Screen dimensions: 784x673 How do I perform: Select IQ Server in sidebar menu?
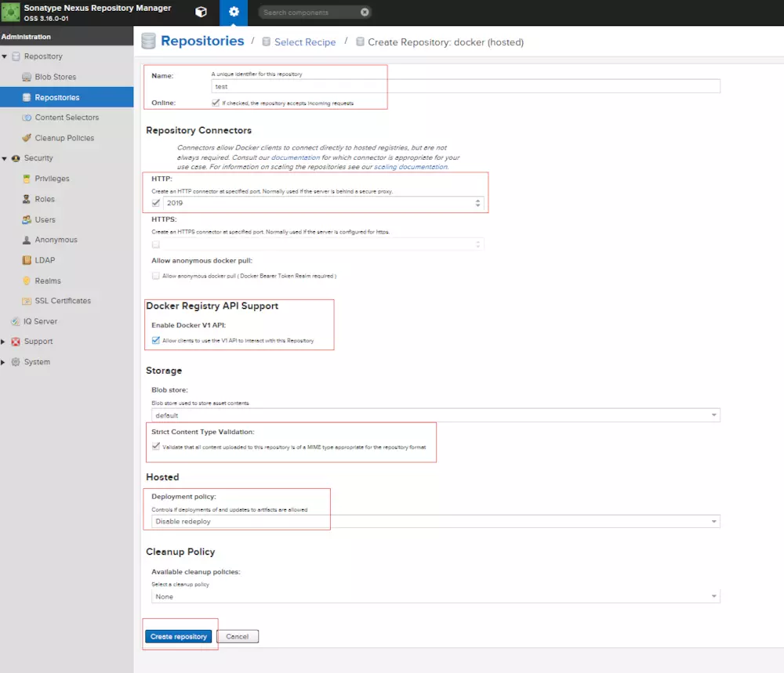point(40,321)
